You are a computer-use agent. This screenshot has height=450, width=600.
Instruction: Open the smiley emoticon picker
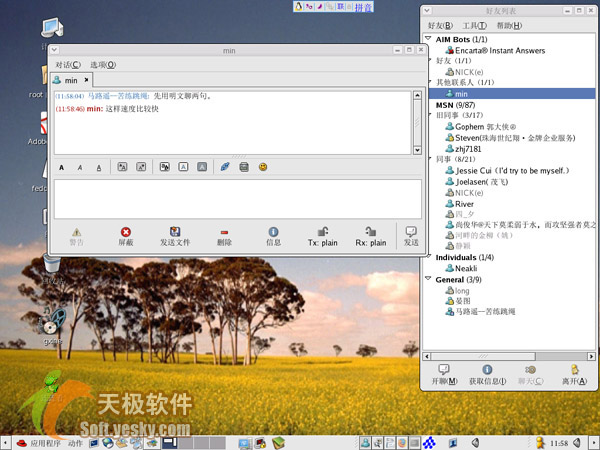(x=263, y=166)
